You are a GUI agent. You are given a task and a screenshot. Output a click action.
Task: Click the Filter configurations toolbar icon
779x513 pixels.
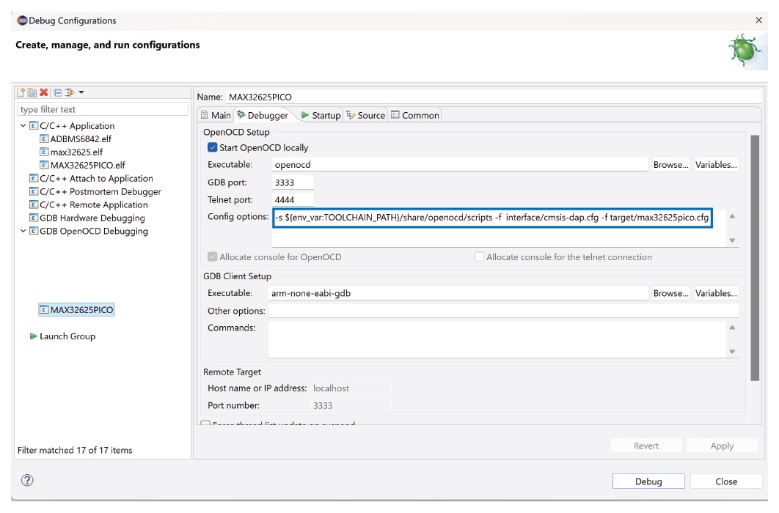point(70,92)
